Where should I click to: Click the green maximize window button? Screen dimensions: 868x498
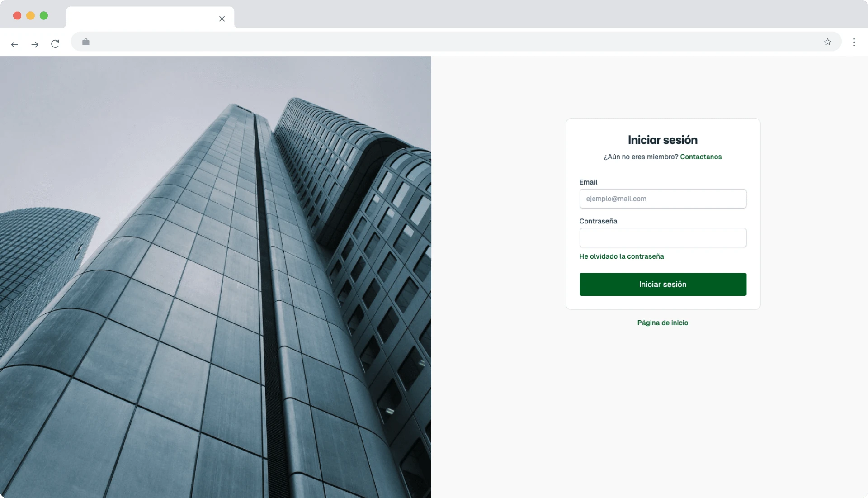(44, 16)
